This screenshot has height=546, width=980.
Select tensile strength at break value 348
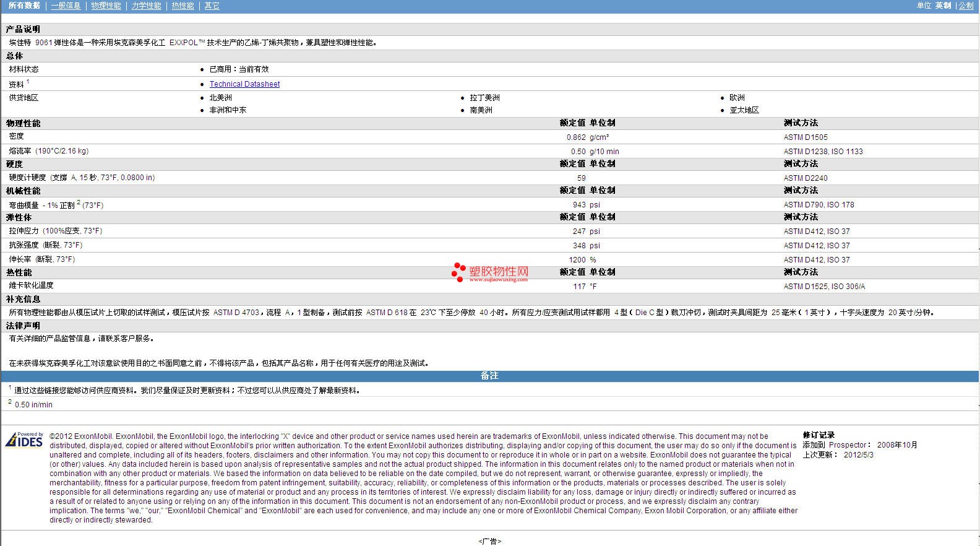579,246
